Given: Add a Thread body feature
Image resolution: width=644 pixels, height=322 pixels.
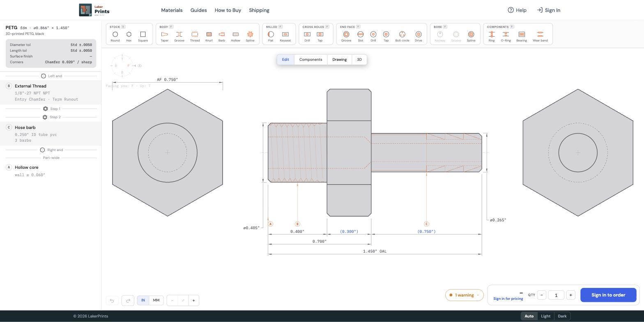Looking at the screenshot, I should click(195, 36).
